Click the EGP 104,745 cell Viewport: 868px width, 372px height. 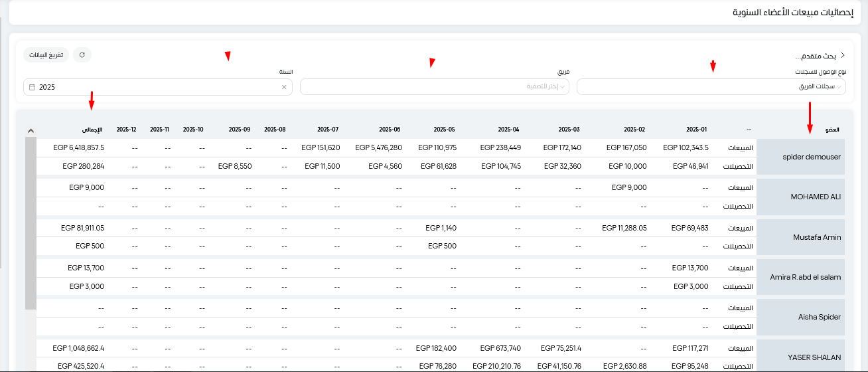500,166
